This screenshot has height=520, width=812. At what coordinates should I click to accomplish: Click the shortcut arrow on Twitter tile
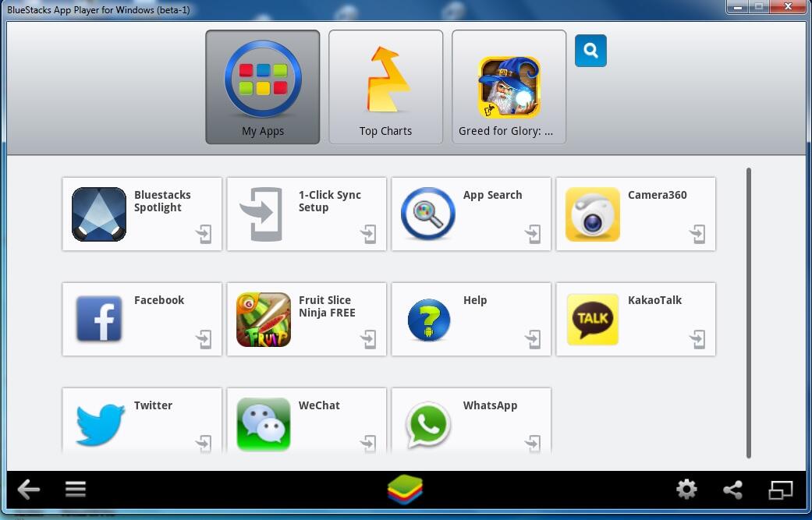coord(204,444)
